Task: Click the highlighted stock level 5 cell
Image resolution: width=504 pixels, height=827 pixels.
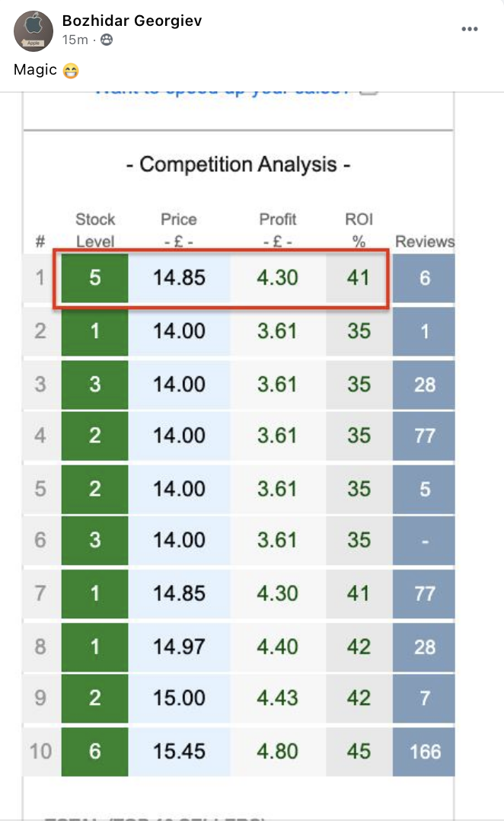Action: (95, 278)
